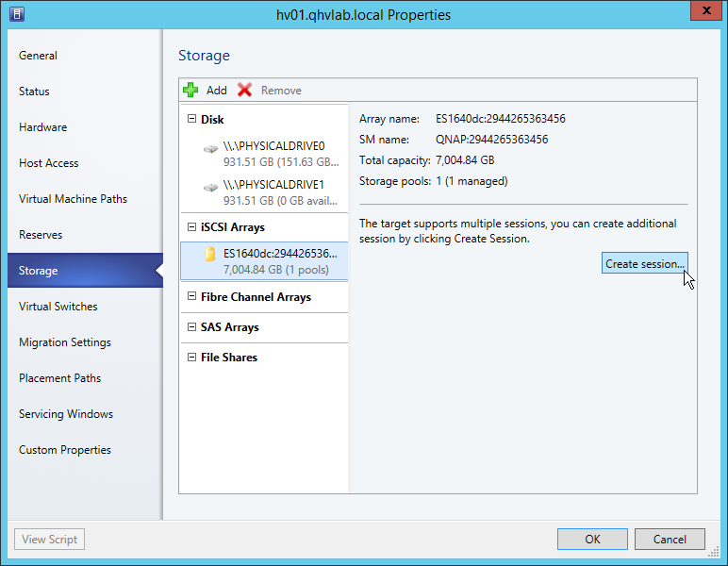Close the Properties dialog window
Viewport: 728px width, 566px height.
coord(701,12)
